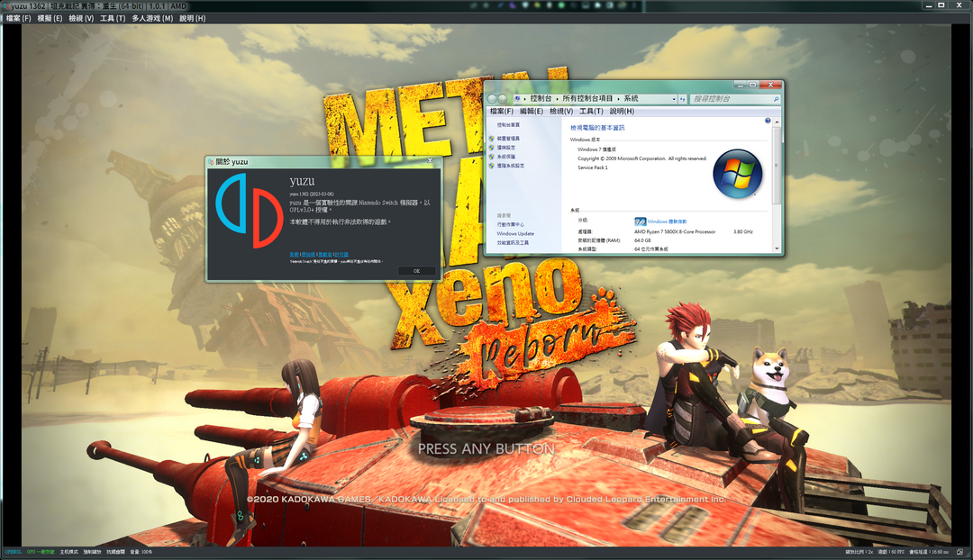Click the fourth link in yuzu about dialog
This screenshot has height=560, width=973.
point(341,254)
